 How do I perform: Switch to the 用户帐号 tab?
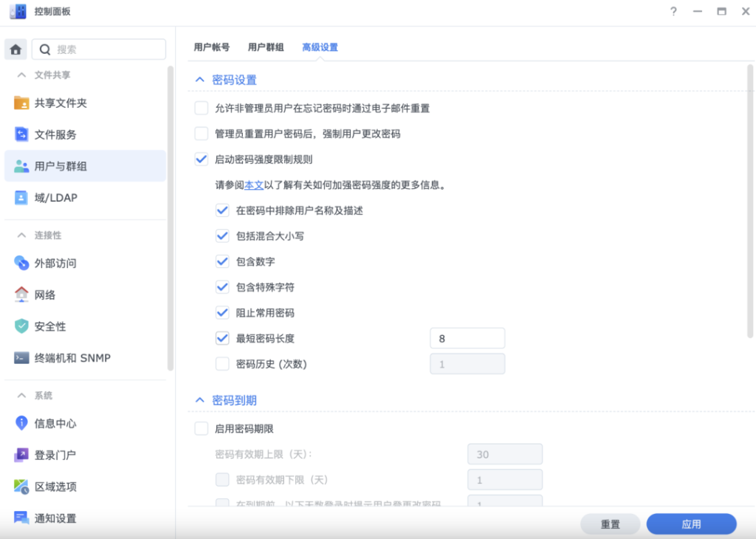211,47
